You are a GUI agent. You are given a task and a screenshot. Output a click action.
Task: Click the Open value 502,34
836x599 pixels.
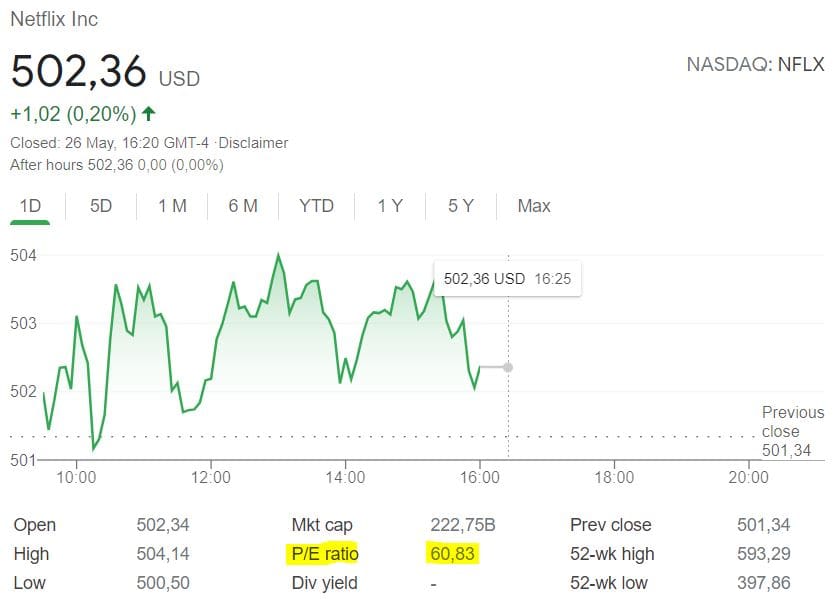[163, 525]
